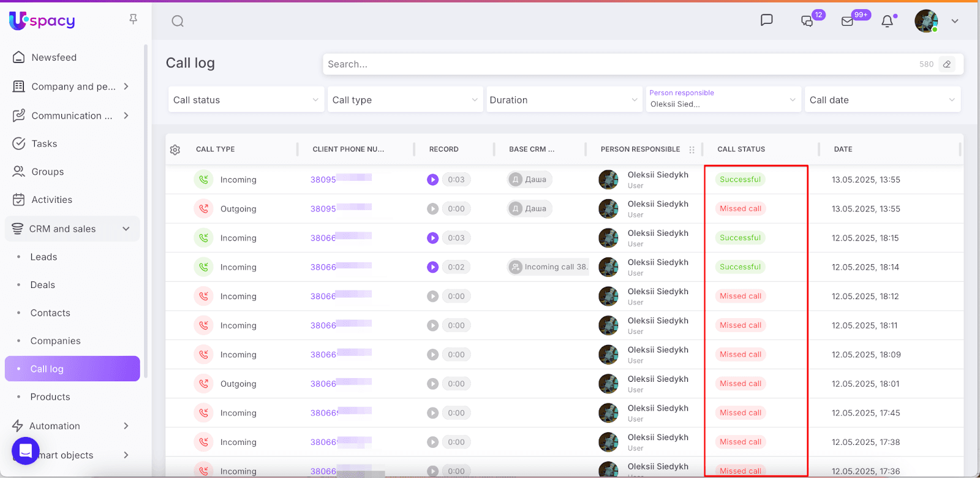This screenshot has width=980, height=478.
Task: Open the mail inbox with 99+ badge
Action: 848,21
